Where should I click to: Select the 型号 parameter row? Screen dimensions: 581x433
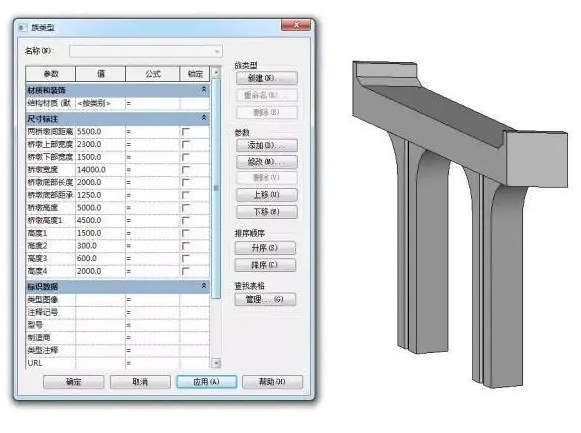[118, 325]
